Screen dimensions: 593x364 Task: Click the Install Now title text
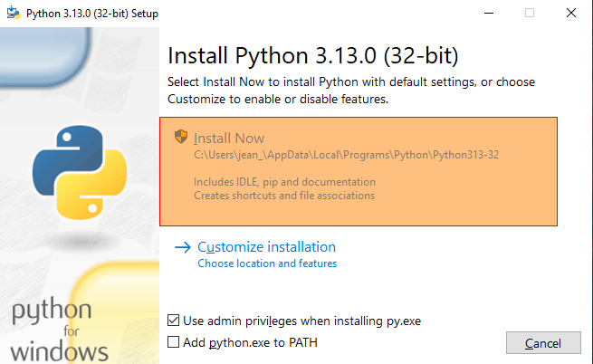(229, 139)
